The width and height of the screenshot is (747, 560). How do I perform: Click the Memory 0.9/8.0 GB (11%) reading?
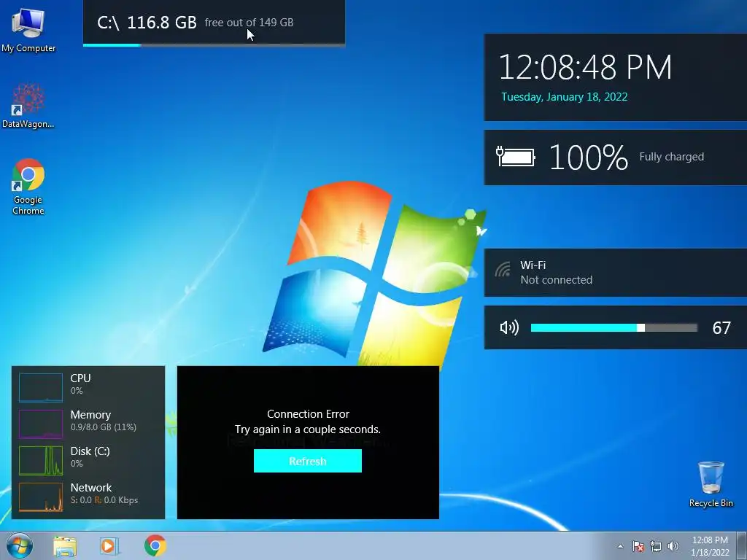104,427
